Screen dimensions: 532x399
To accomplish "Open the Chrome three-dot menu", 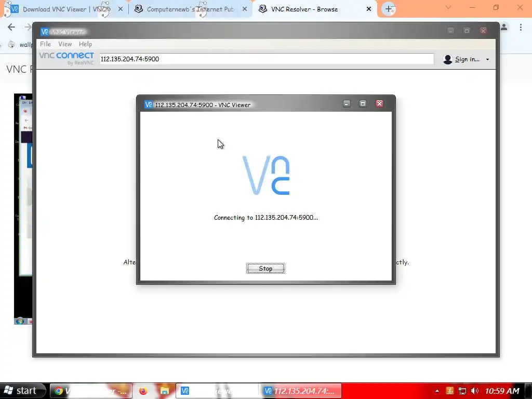I will coord(521,27).
